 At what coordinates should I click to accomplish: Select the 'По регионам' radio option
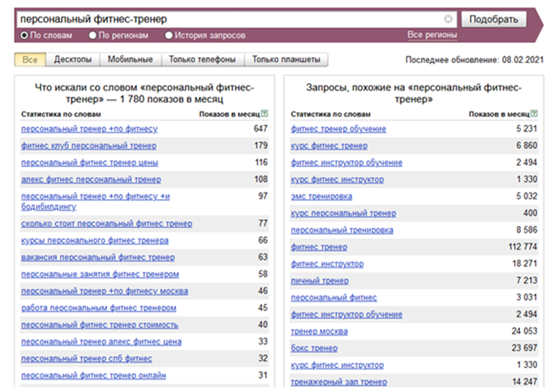(93, 35)
